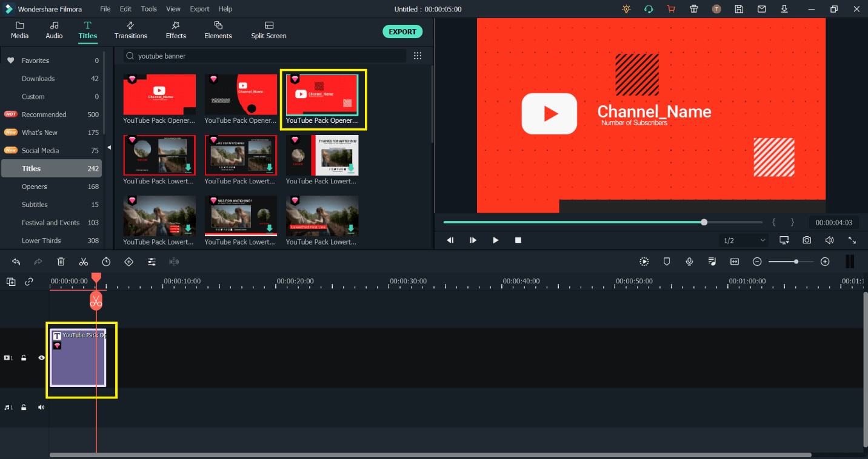Switch to the Effects tab
The width and height of the screenshot is (868, 459).
click(176, 30)
